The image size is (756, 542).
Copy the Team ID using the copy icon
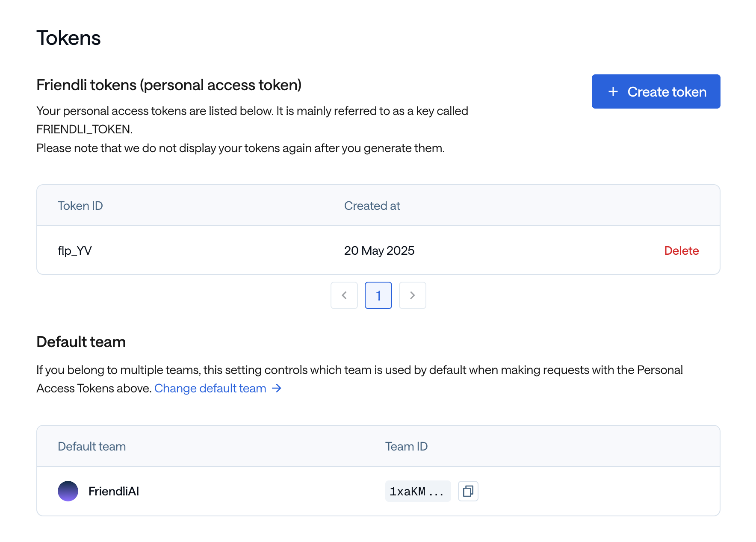click(x=468, y=491)
